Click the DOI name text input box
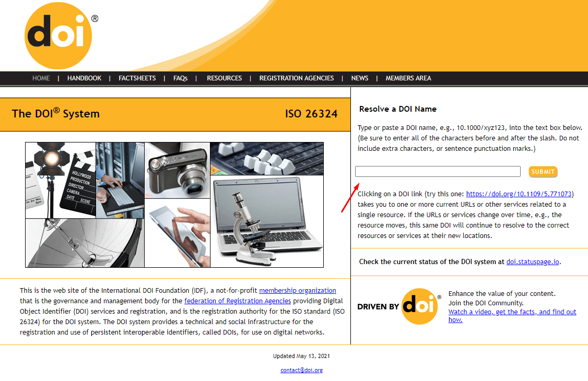 click(438, 171)
